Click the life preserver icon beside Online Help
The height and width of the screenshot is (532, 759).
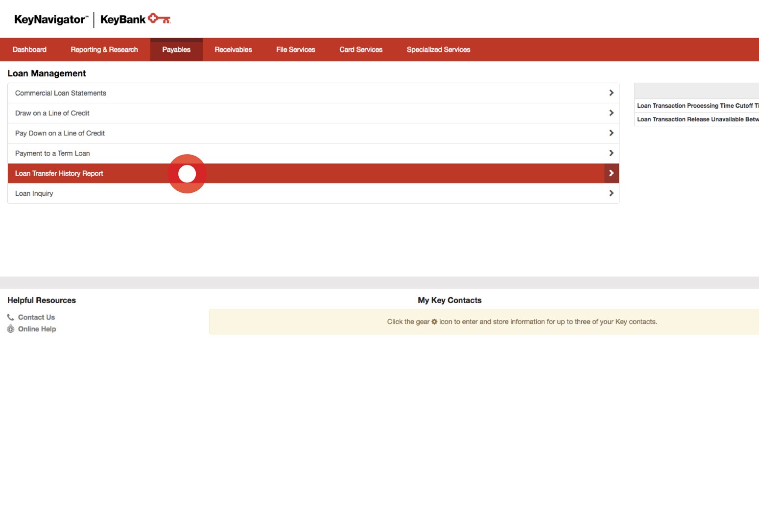[x=10, y=328]
